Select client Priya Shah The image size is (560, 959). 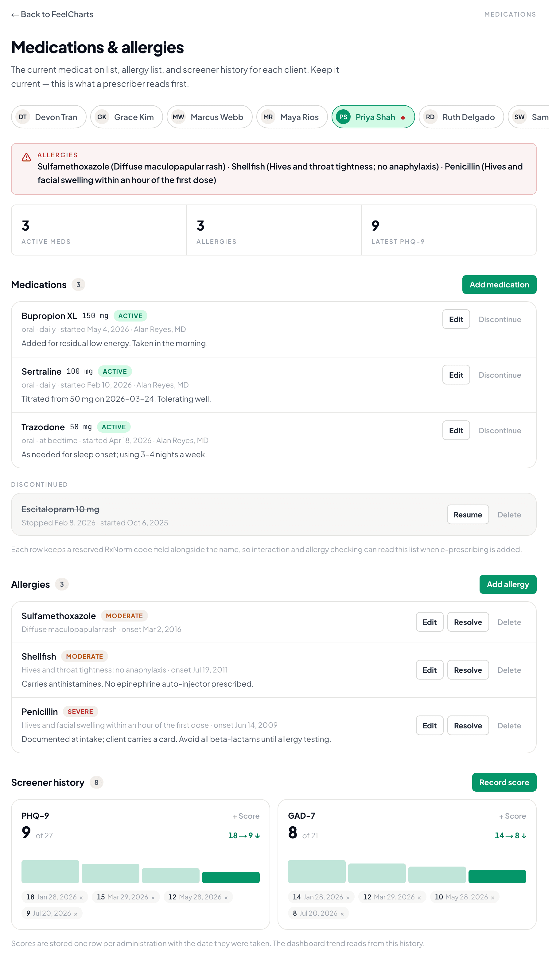pyautogui.click(x=373, y=117)
